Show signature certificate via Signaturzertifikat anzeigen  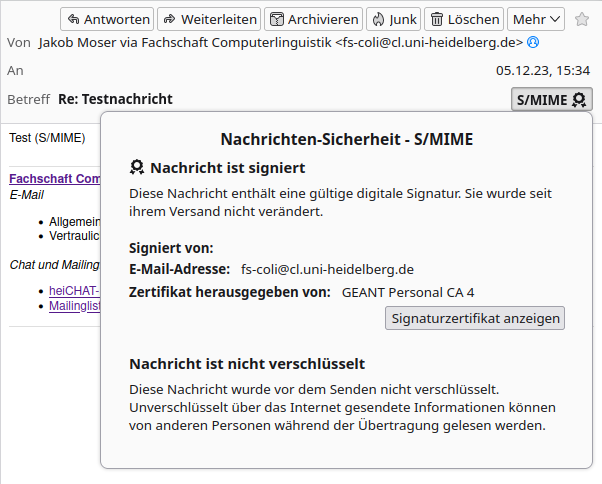point(475,318)
